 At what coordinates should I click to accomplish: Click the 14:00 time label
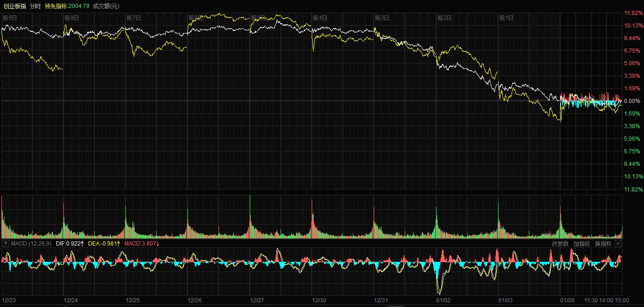coord(606,300)
